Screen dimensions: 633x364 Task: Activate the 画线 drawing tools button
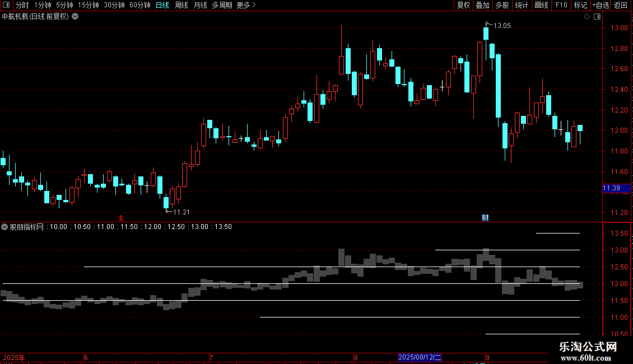click(541, 5)
